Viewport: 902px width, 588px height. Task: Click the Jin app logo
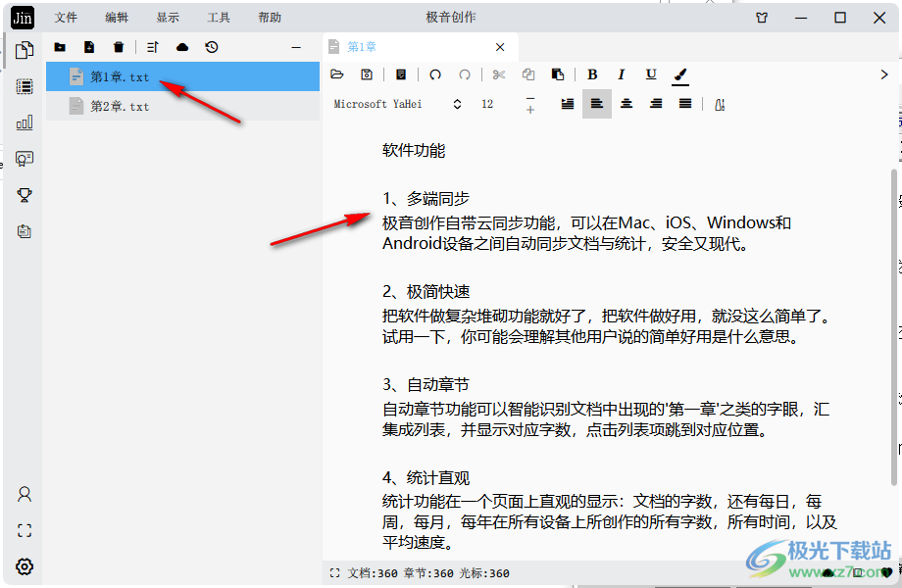[23, 18]
